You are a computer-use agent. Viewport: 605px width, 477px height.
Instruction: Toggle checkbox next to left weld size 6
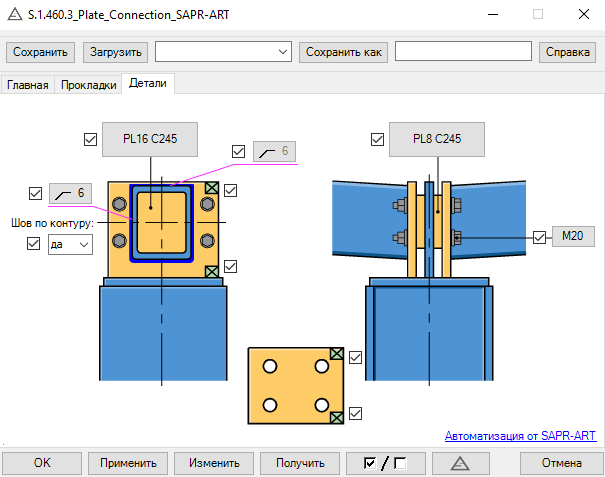(35, 193)
